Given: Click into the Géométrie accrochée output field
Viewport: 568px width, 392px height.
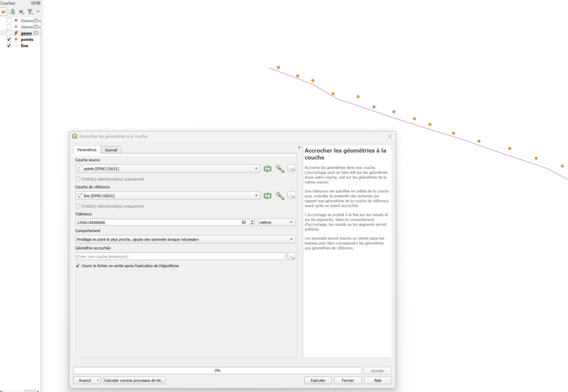Looking at the screenshot, I should point(180,256).
